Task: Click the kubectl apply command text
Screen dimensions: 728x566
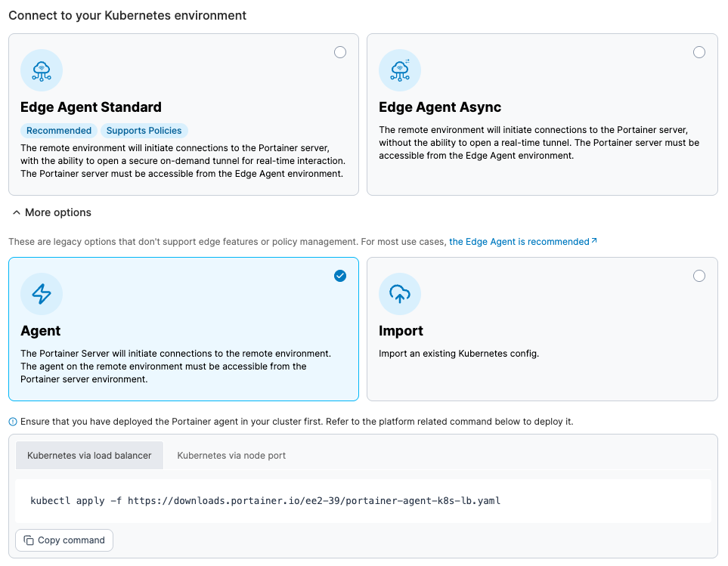Action: click(265, 500)
